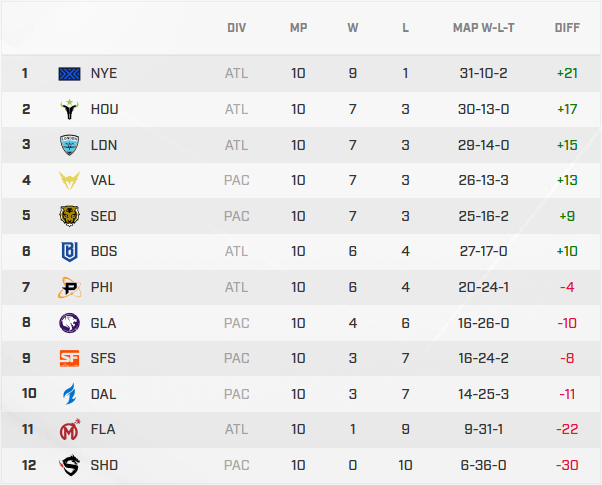602x485 pixels.
Task: Click the SEO tiger logo icon
Action: (x=69, y=216)
